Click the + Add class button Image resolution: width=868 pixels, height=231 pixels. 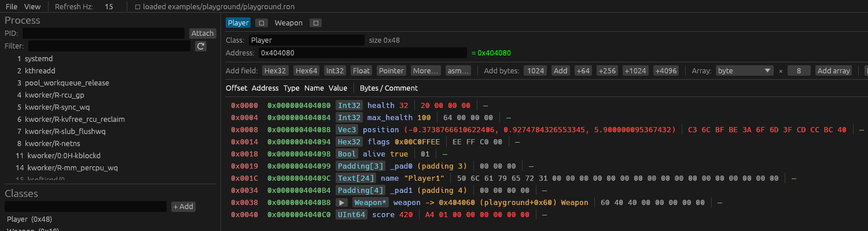183,207
